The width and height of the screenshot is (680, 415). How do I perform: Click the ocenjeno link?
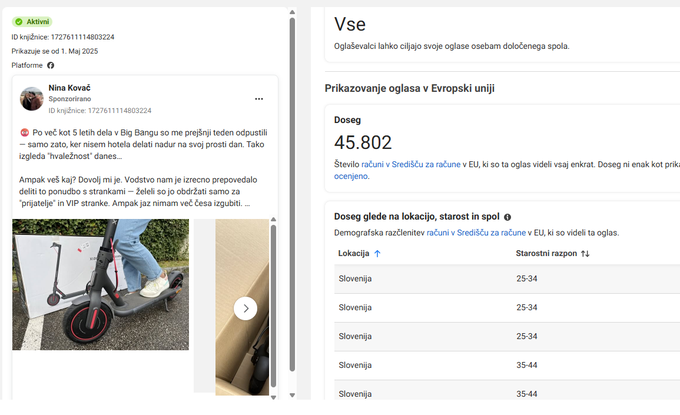point(351,176)
